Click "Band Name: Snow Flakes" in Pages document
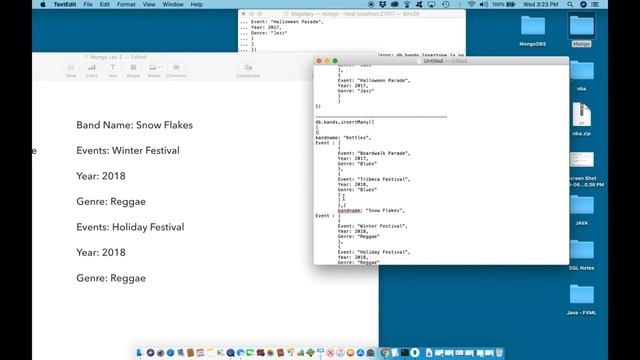The height and width of the screenshot is (360, 640). click(x=134, y=125)
